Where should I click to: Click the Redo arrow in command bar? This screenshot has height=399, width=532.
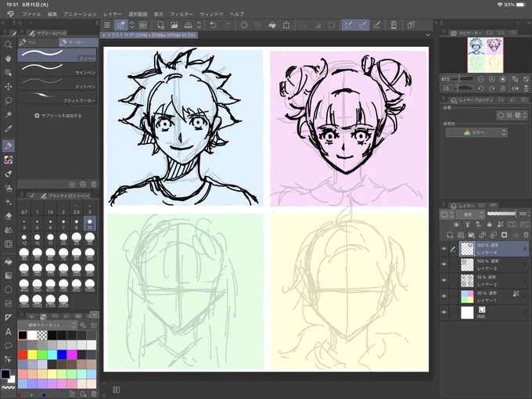point(227,25)
